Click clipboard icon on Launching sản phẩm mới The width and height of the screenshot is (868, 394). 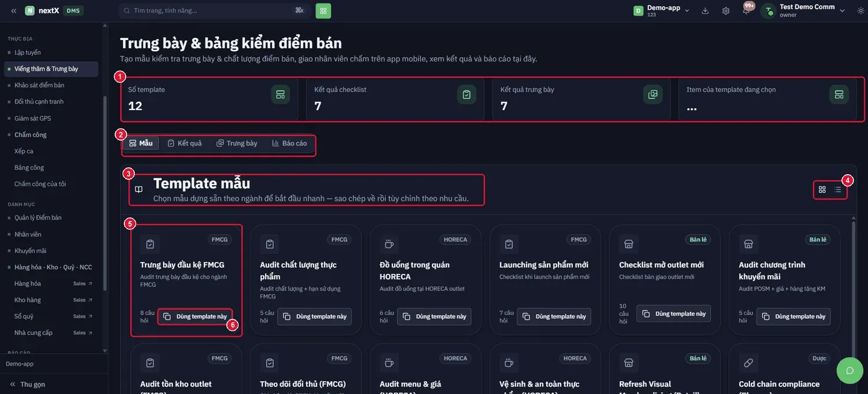(x=509, y=244)
